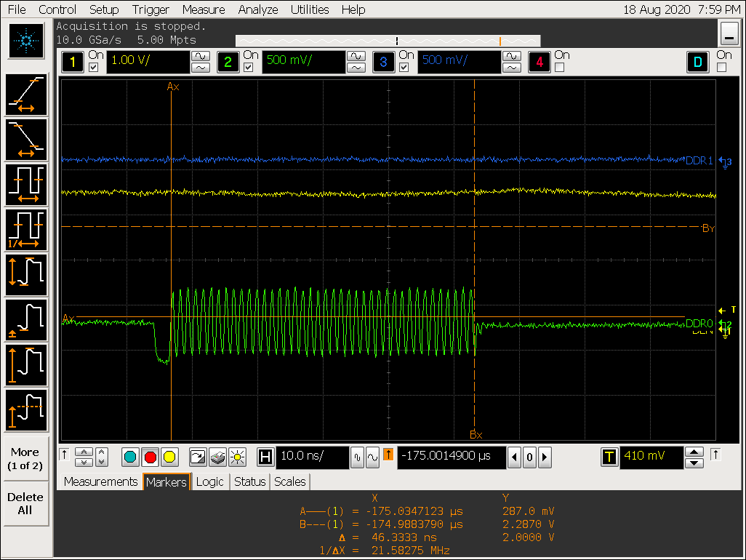Raise trigger level with up arrow
This screenshot has height=560, width=746.
694,452
